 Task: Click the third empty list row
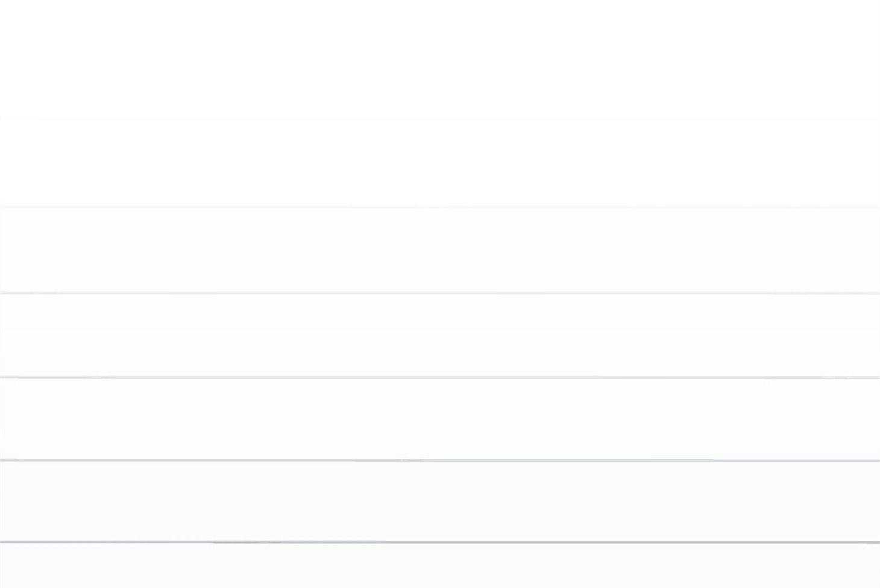[440, 249]
